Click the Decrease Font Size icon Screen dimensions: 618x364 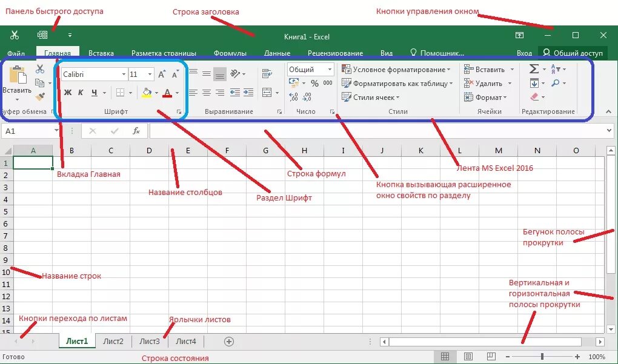(x=175, y=74)
